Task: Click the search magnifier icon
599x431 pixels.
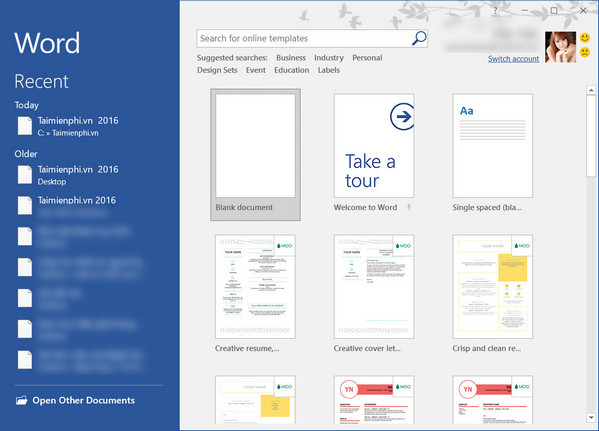Action: coord(419,38)
